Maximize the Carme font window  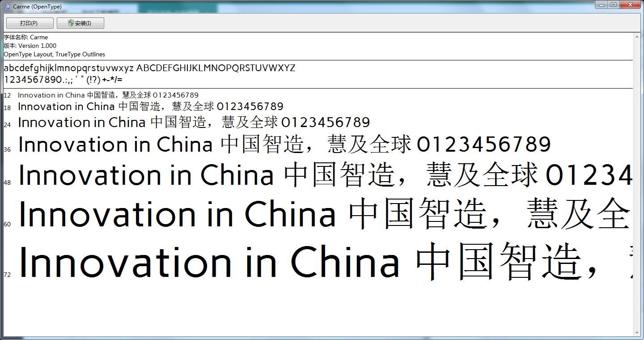[614, 4]
